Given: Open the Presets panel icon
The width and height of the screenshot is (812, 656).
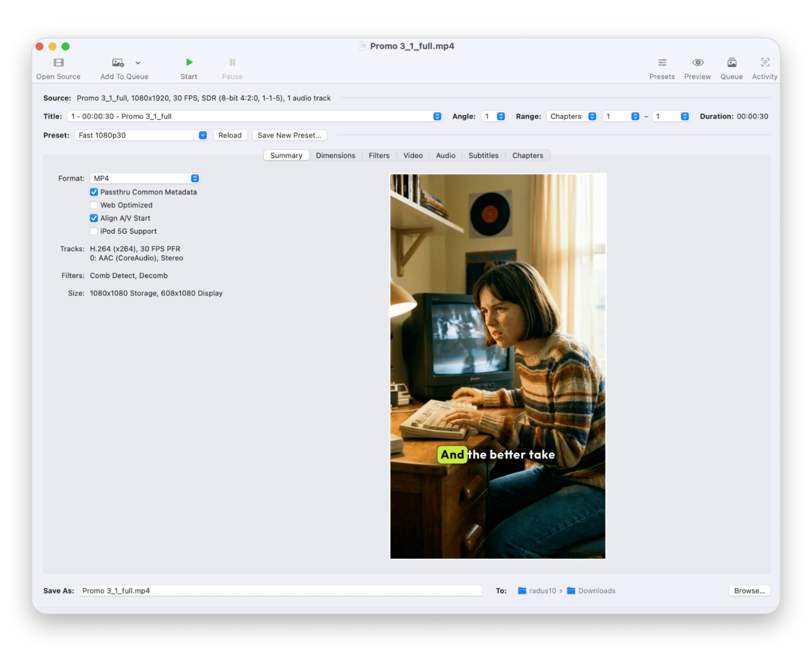Looking at the screenshot, I should (662, 62).
